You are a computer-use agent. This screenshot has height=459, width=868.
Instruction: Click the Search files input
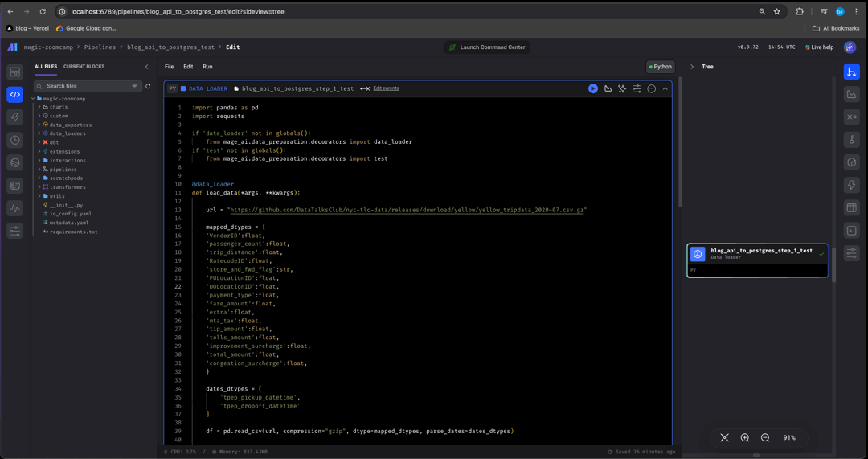[88, 86]
